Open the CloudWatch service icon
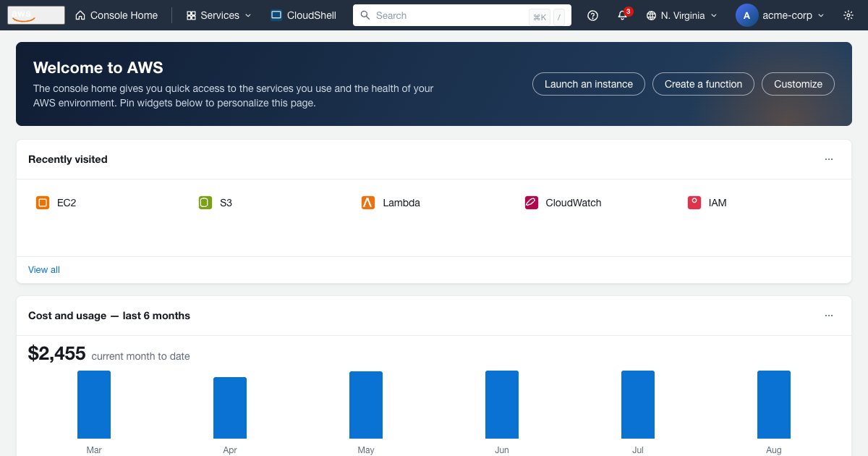The width and height of the screenshot is (868, 456). click(532, 203)
